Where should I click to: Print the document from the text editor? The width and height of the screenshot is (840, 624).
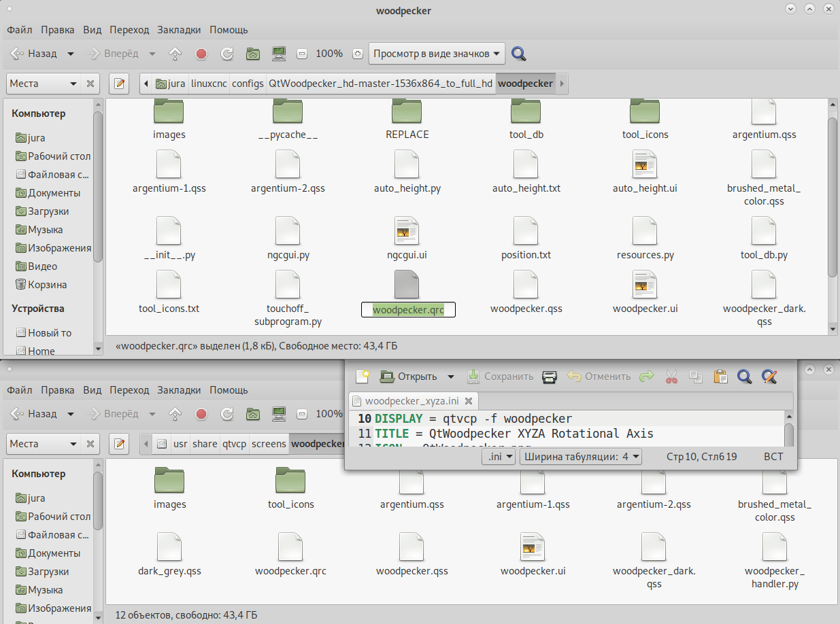(x=550, y=376)
